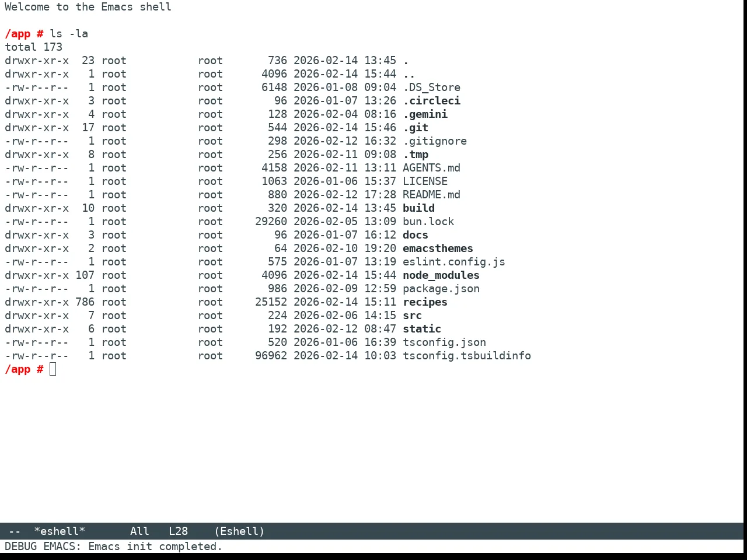This screenshot has height=560, width=747.
Task: Click the 4158 size of AGENTS.md
Action: 274,168
